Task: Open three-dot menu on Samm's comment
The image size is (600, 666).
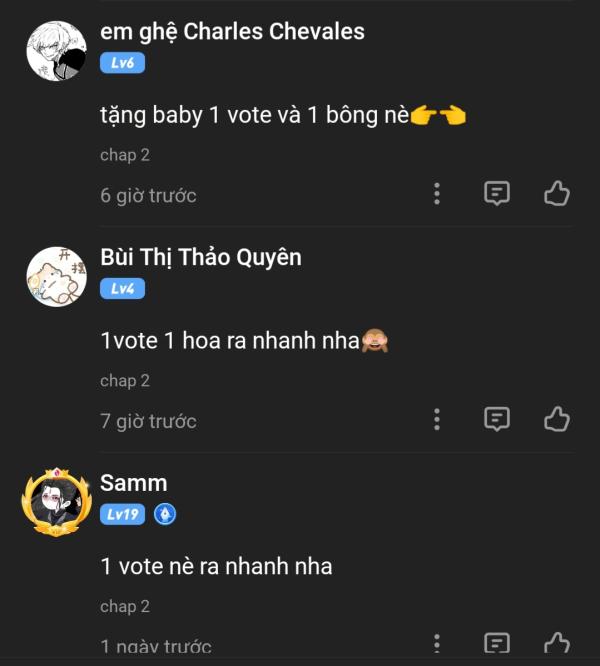Action: pos(437,643)
